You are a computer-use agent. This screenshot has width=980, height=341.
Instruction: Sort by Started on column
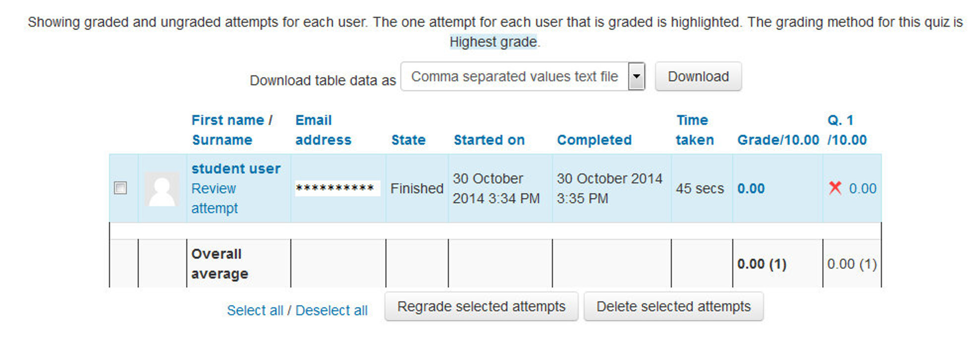point(489,140)
